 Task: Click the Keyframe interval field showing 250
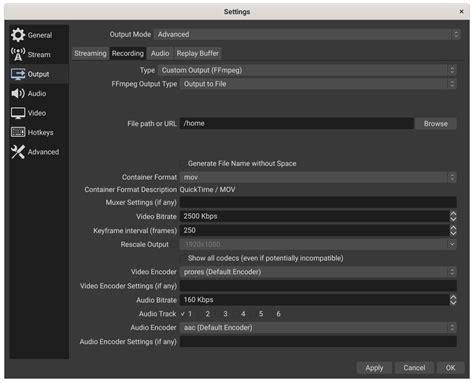tap(314, 230)
